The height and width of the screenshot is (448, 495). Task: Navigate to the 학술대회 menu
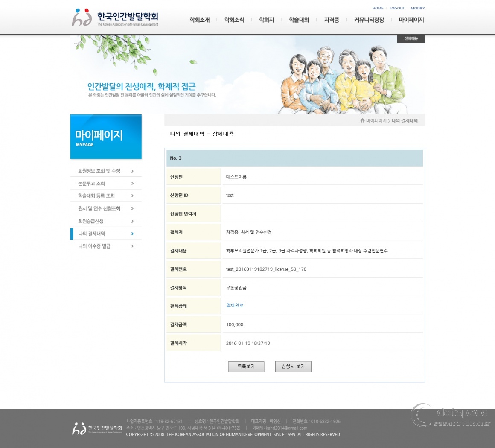tap(299, 19)
